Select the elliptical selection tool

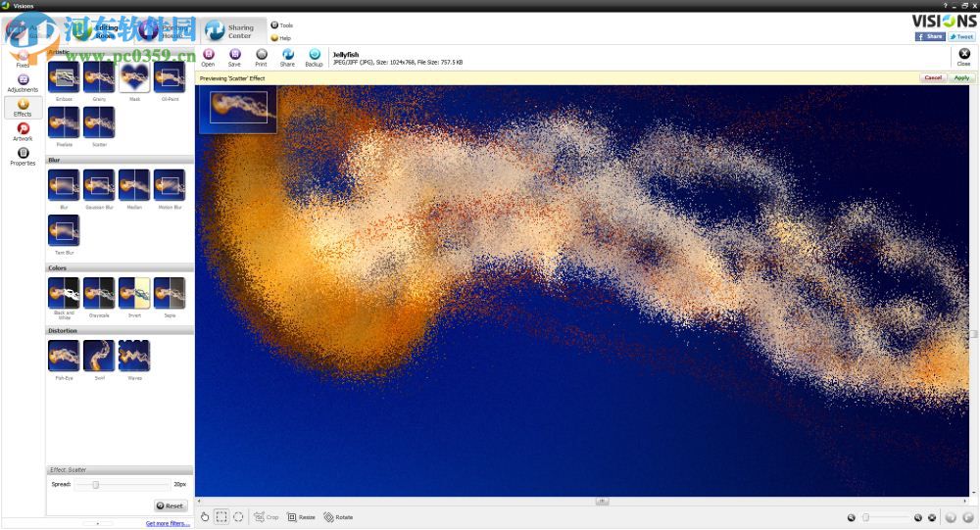[238, 517]
